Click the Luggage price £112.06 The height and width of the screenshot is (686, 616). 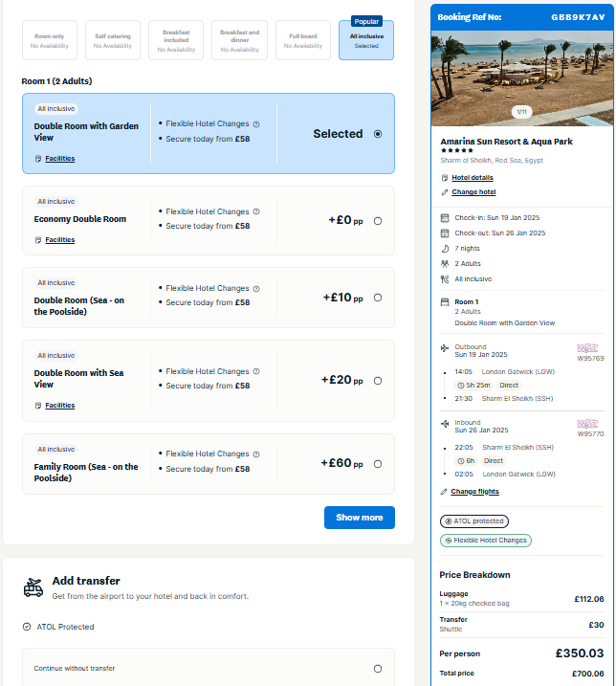589,599
